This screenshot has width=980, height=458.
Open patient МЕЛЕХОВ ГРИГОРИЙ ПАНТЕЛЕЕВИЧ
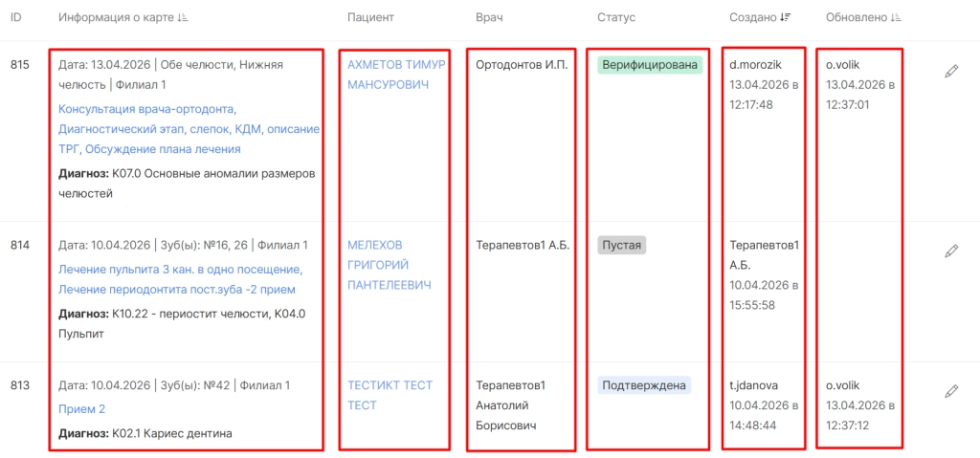coord(390,265)
